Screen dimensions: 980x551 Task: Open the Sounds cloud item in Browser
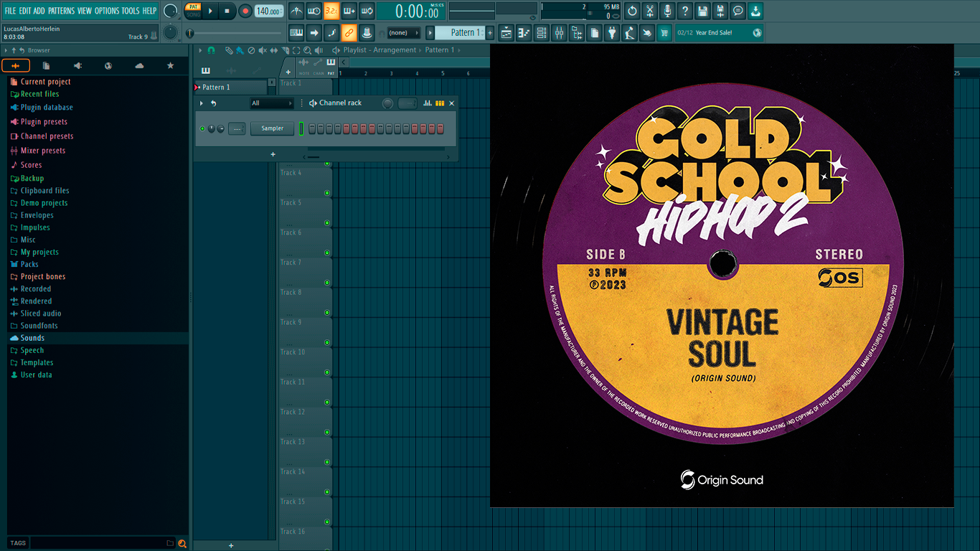32,338
